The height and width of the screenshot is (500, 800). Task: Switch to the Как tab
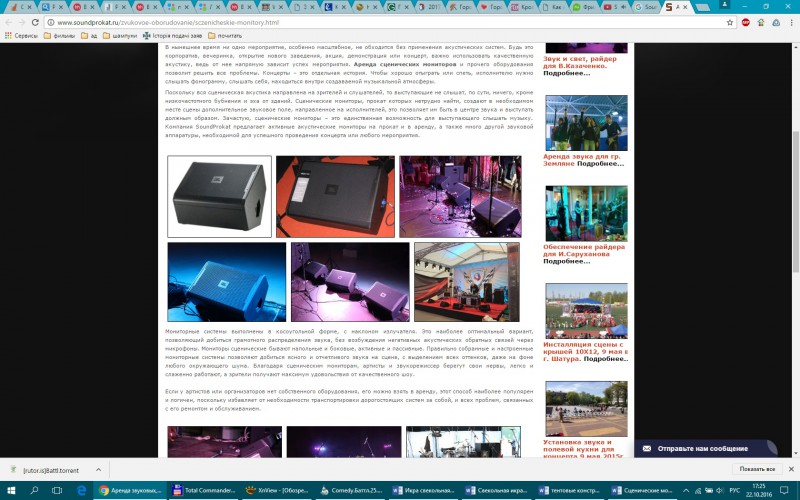point(553,7)
